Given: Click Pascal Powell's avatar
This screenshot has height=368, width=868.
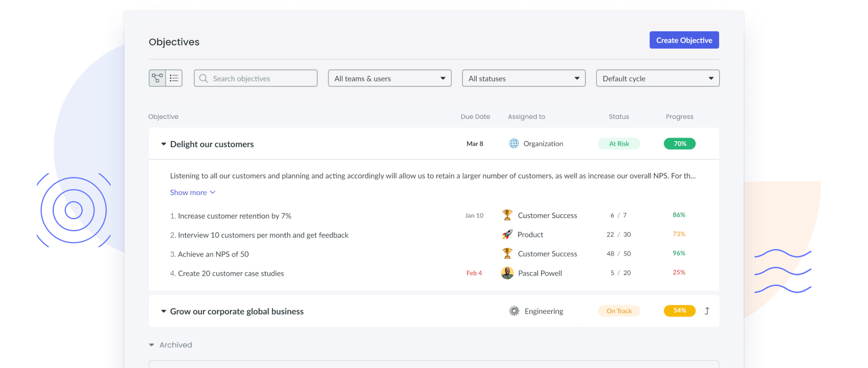Looking at the screenshot, I should 507,273.
